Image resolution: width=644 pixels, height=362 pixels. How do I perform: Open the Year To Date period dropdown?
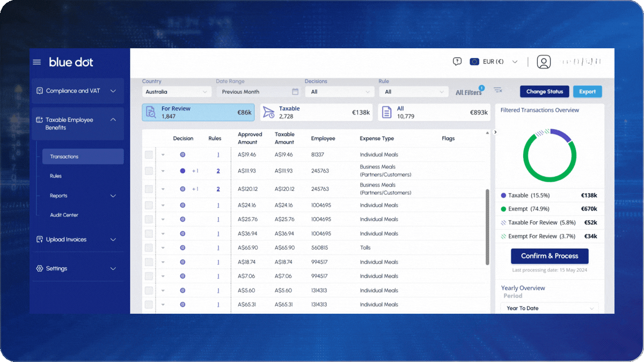[550, 308]
